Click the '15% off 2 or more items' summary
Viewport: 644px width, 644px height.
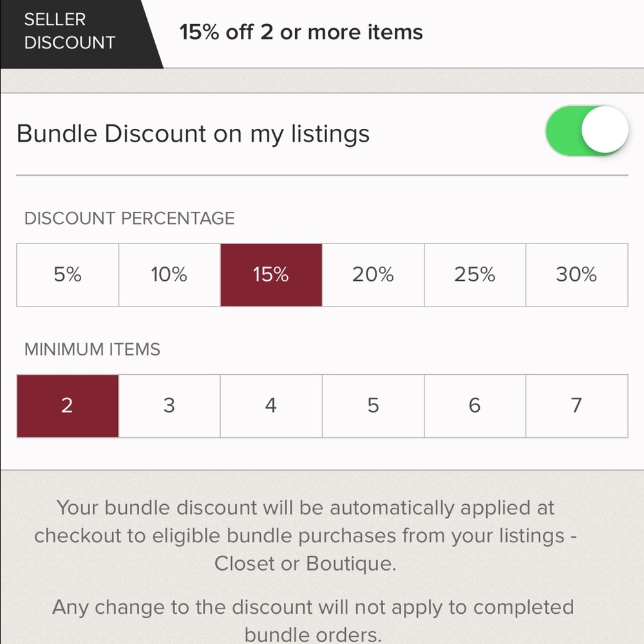pyautogui.click(x=301, y=32)
